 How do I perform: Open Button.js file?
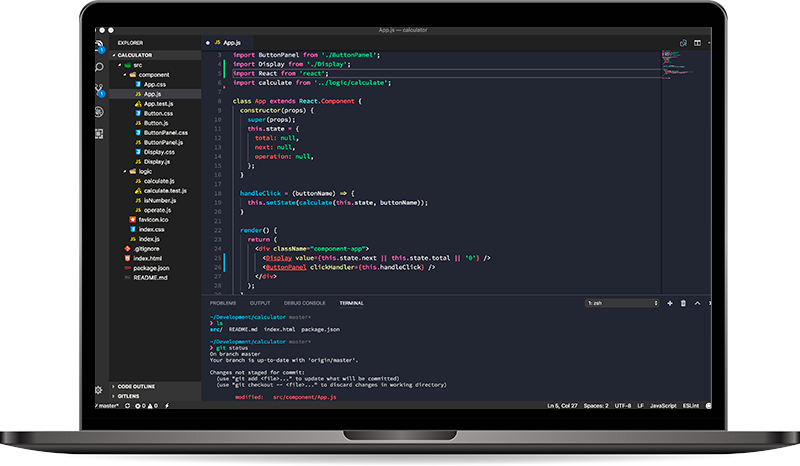(155, 123)
